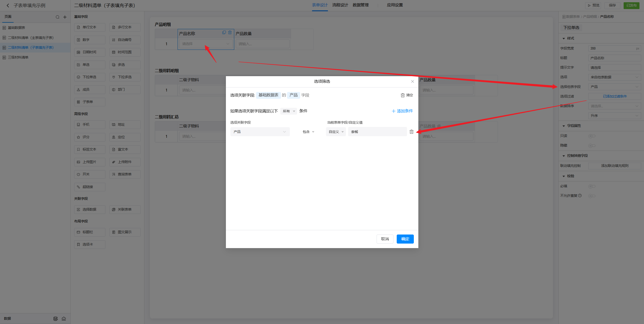Click the 添加条件 link

point(402,111)
